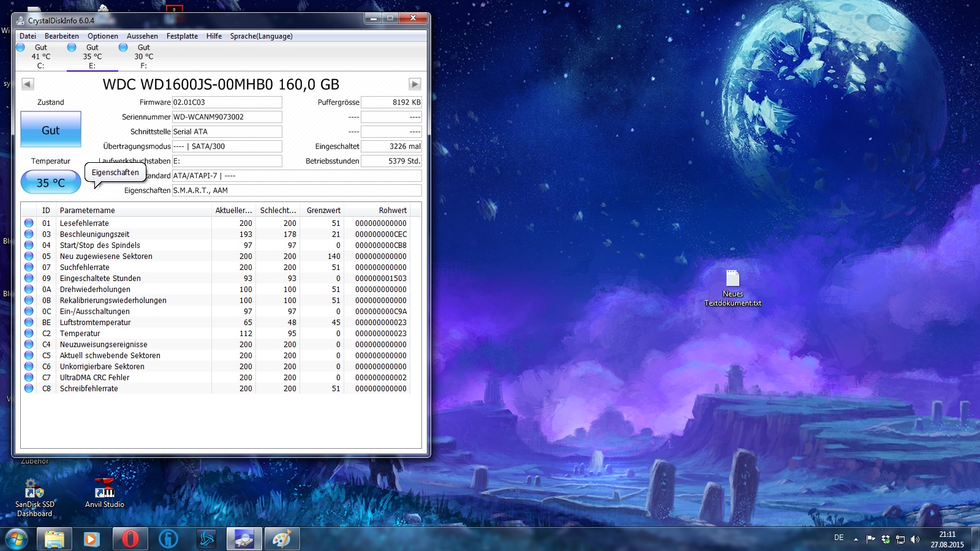Click status icon of Start/Stop des Spindels

point(29,245)
